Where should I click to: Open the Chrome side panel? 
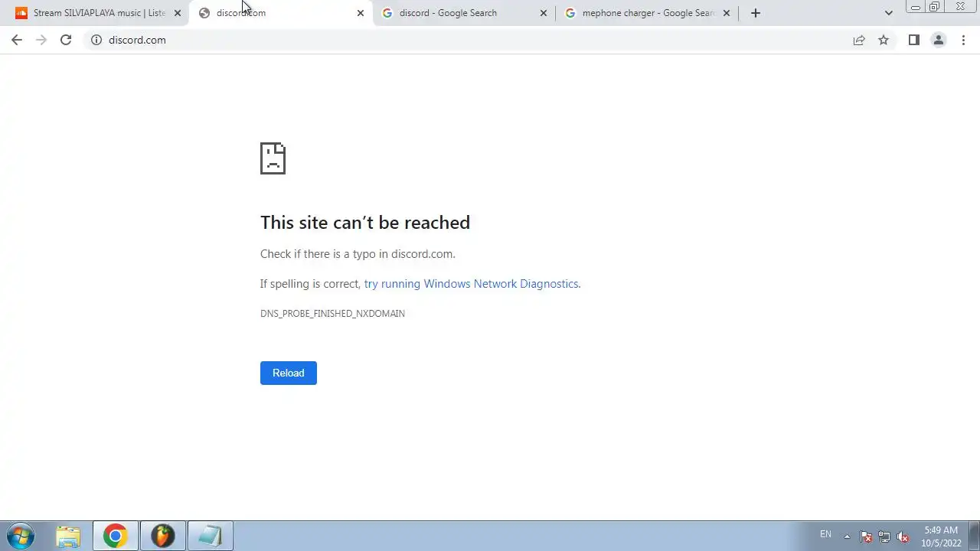click(x=913, y=40)
